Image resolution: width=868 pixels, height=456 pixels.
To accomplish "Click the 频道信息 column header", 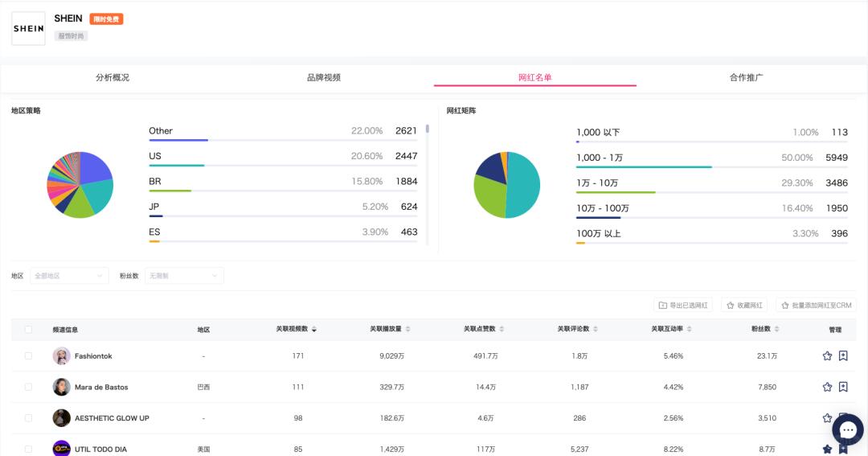I will [65, 330].
